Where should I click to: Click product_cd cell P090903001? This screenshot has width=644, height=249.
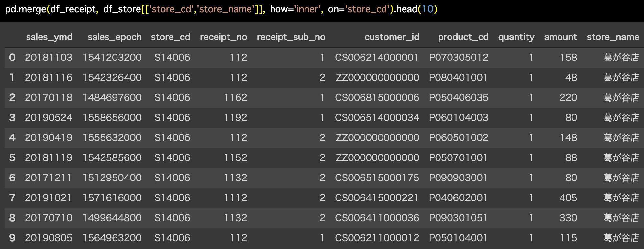click(x=458, y=178)
